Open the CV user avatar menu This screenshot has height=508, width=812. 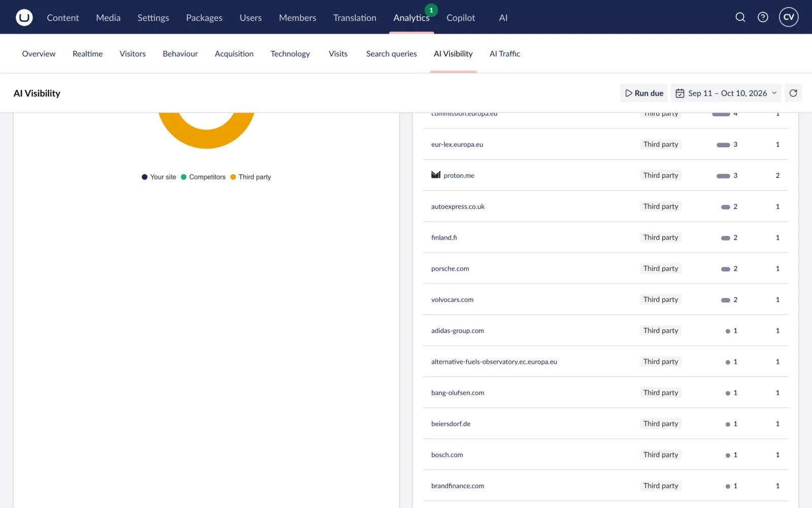789,17
